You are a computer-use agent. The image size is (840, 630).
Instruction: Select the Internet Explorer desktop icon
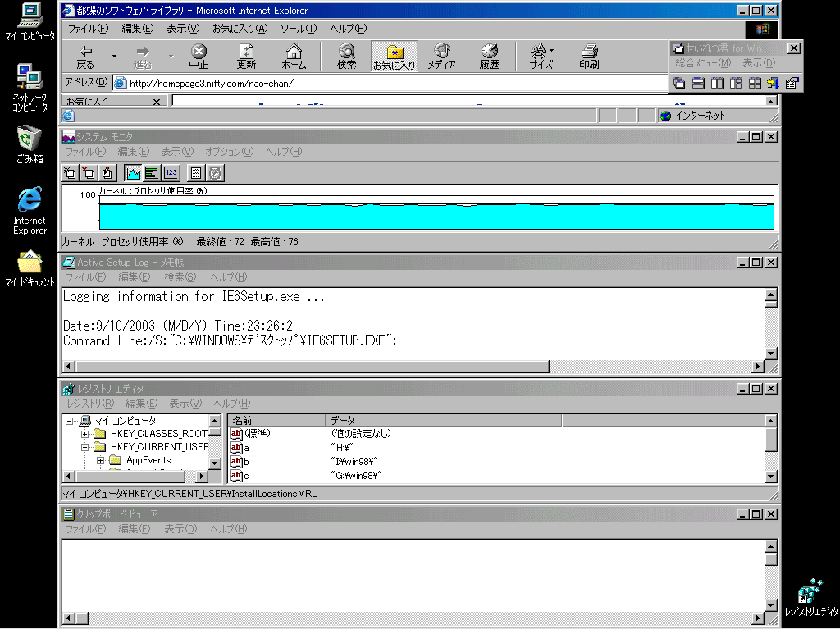(x=30, y=211)
